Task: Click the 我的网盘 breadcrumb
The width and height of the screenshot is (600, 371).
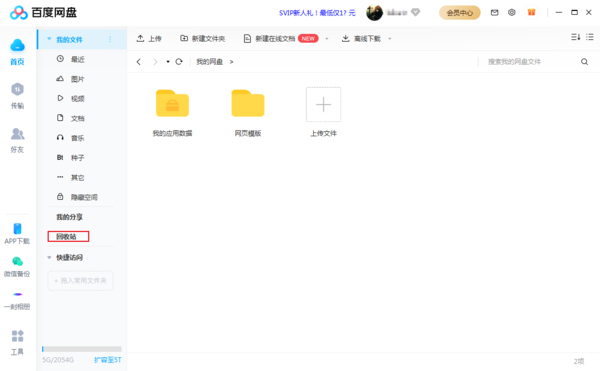Action: click(210, 62)
